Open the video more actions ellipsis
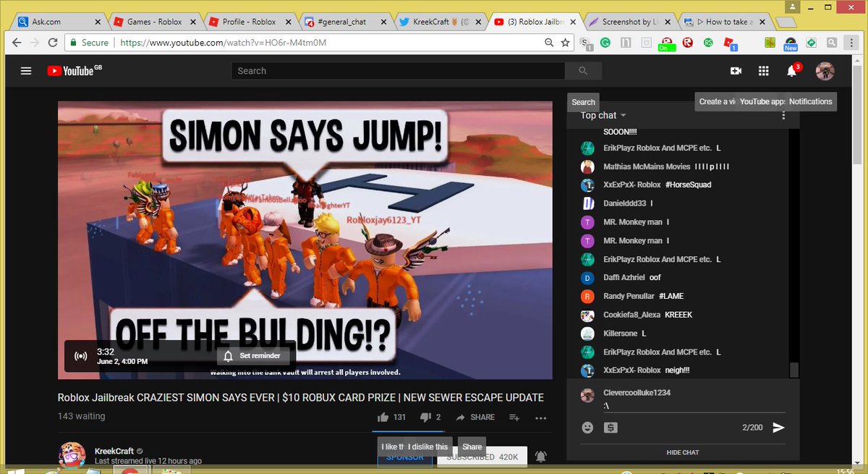 coord(541,418)
